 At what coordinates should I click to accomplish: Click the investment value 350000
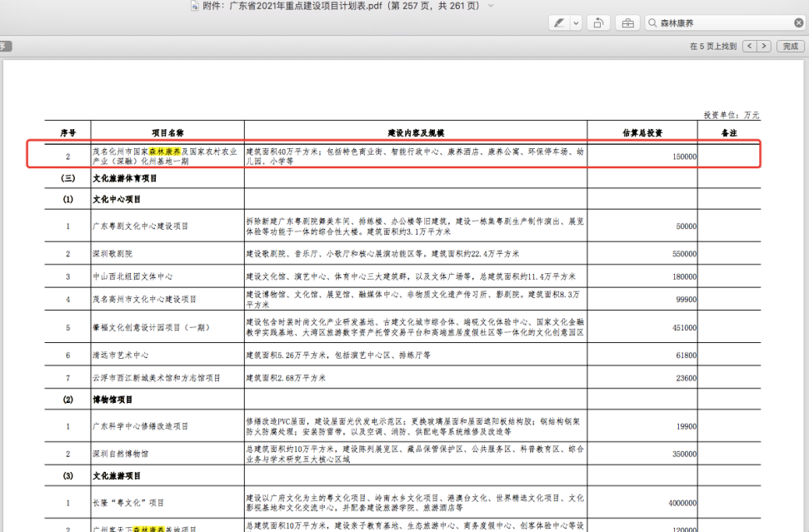pos(684,455)
